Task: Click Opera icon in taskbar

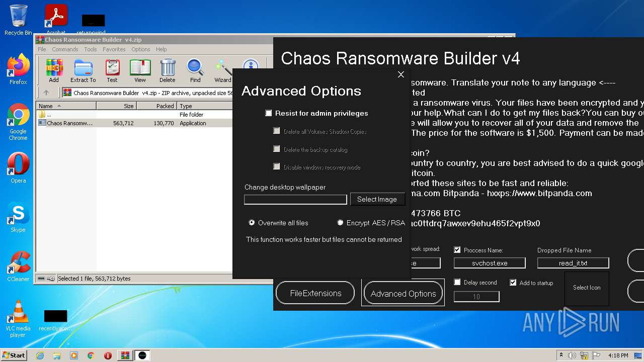Action: coord(108,355)
